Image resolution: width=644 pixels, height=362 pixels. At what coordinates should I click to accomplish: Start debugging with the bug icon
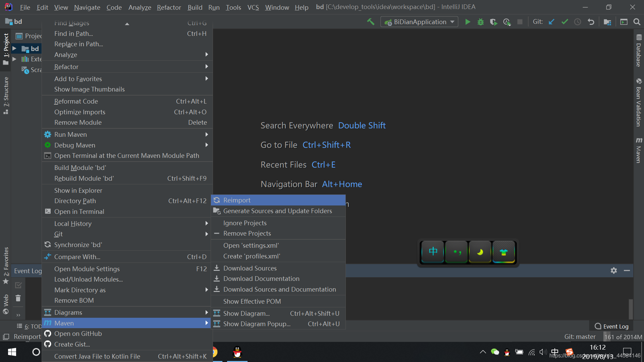click(x=481, y=22)
